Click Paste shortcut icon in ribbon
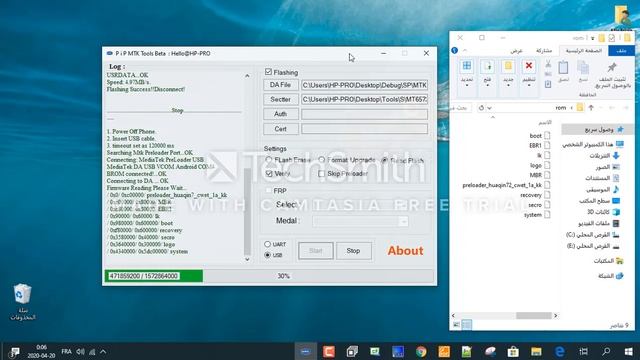640x360 pixels. [548, 84]
